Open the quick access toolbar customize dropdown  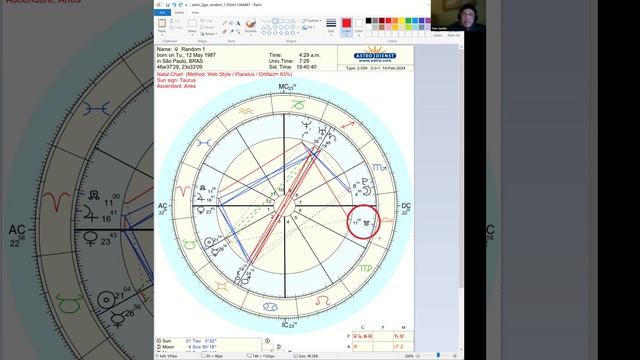pos(186,5)
